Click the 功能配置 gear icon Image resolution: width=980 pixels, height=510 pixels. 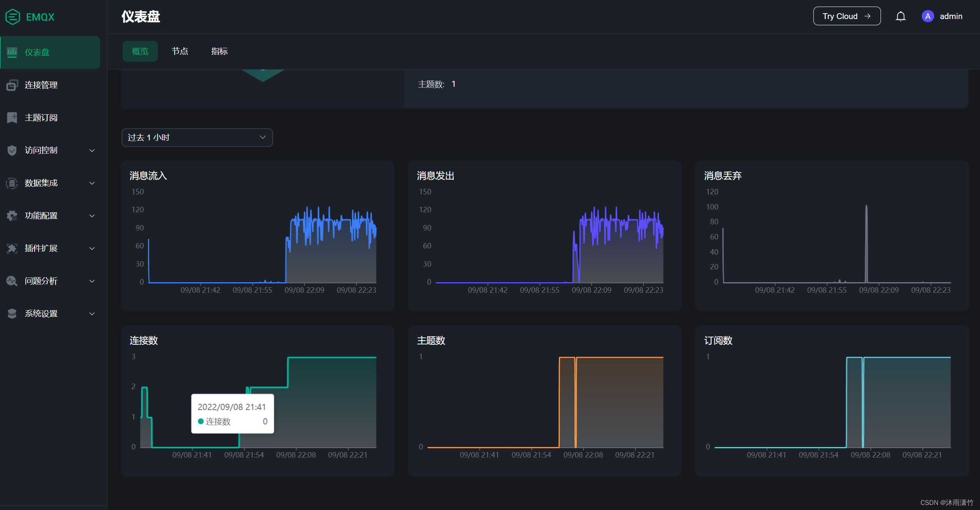[x=12, y=215]
